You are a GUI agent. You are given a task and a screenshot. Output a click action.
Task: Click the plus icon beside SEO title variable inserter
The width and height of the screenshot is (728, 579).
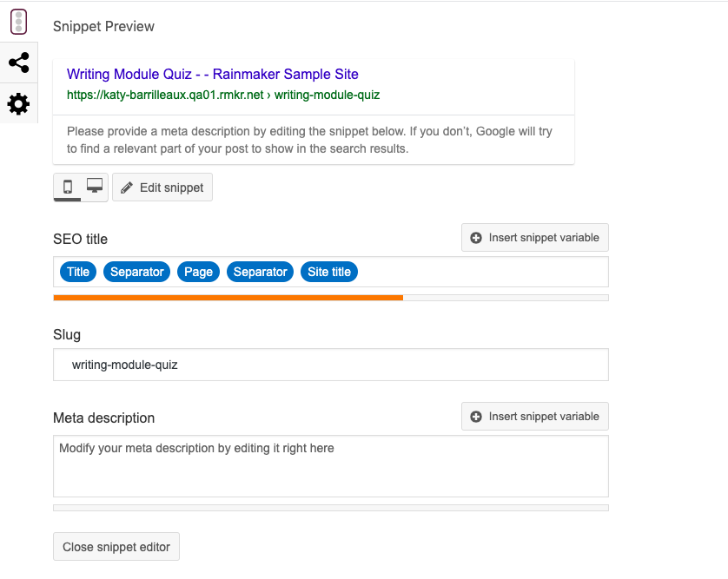click(x=476, y=237)
